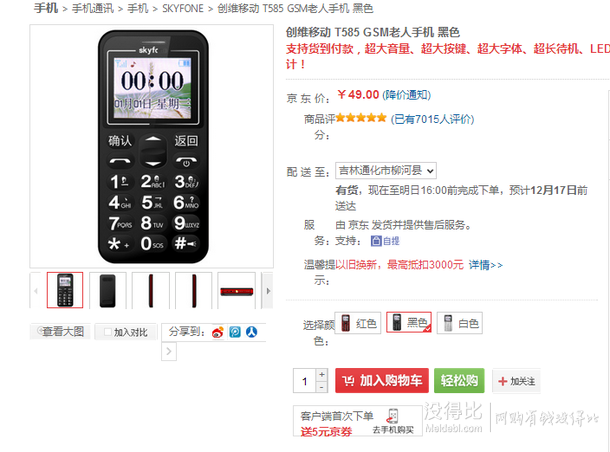Increase quantity with plus stepper

322,375
